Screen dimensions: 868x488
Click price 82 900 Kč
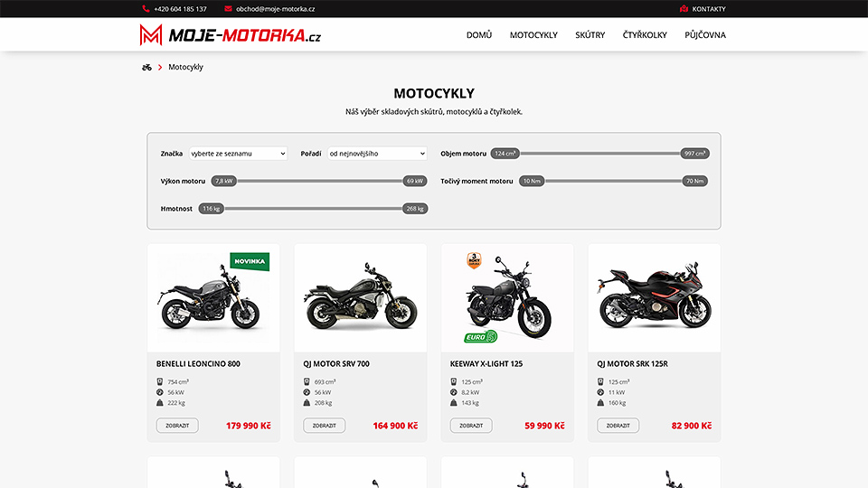tap(692, 426)
